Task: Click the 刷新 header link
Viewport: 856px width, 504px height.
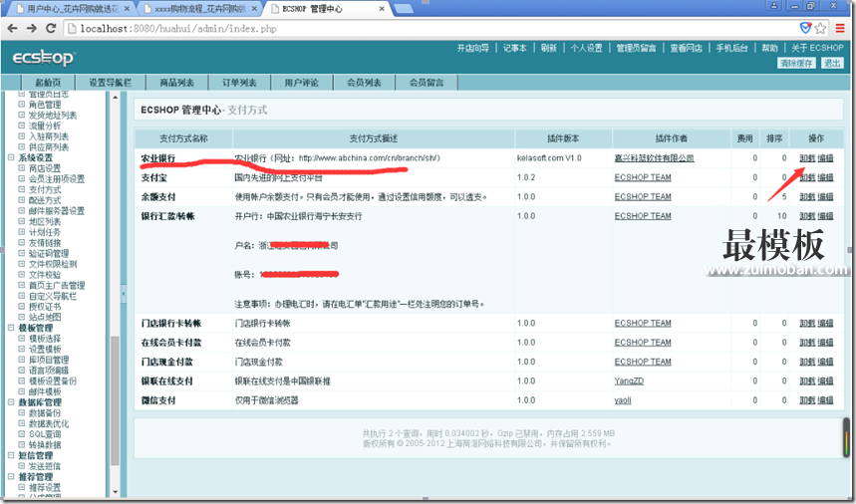Action: pos(549,48)
